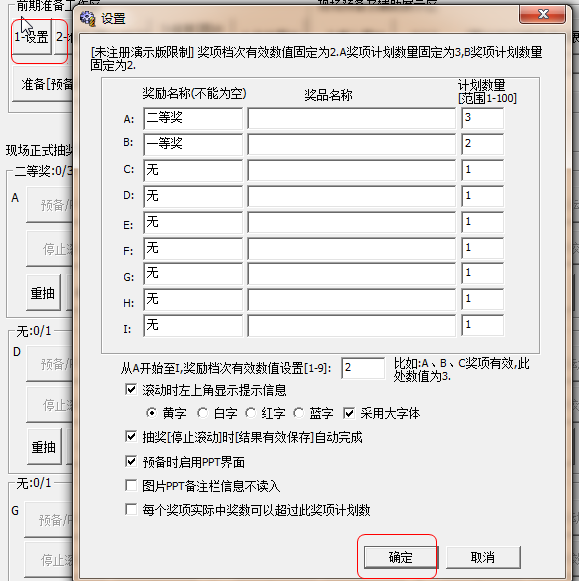Click row C 奖励名称 field
579x581 pixels.
coord(193,170)
